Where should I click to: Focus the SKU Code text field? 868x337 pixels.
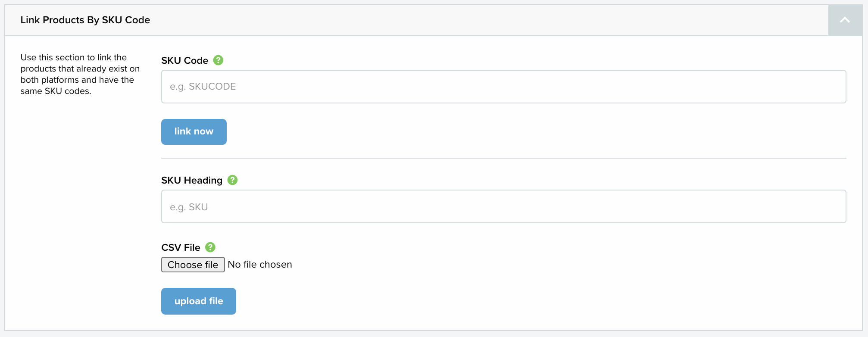pyautogui.click(x=503, y=87)
